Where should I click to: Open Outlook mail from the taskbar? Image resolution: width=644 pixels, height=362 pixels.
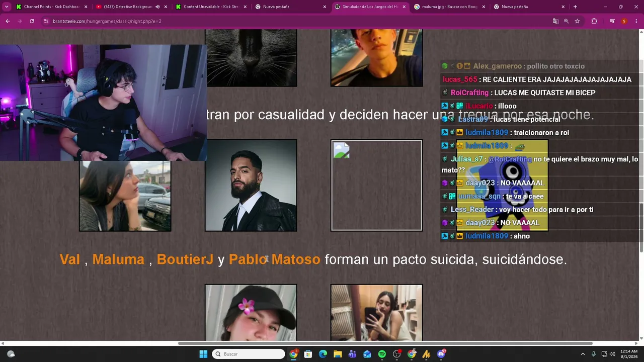click(367, 354)
